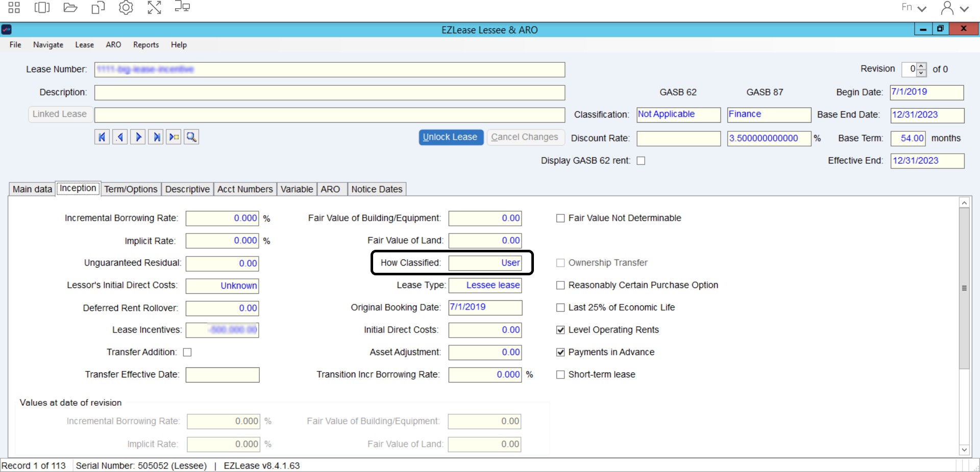Click the Linked Lease button
980x472 pixels.
[x=60, y=114]
